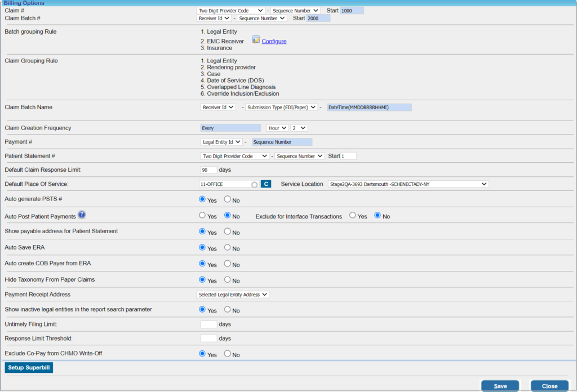
Task: Select Yes for Show payable address for Patient Statement
Action: click(x=202, y=231)
